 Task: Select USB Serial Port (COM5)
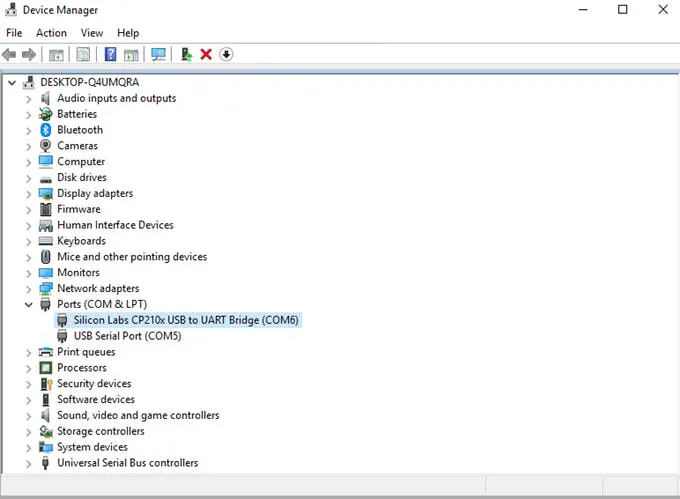click(128, 336)
